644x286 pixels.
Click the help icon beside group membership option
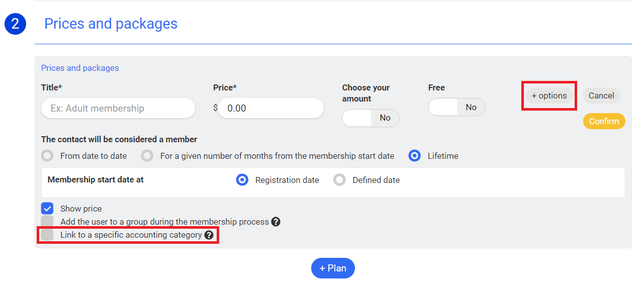[x=275, y=222]
